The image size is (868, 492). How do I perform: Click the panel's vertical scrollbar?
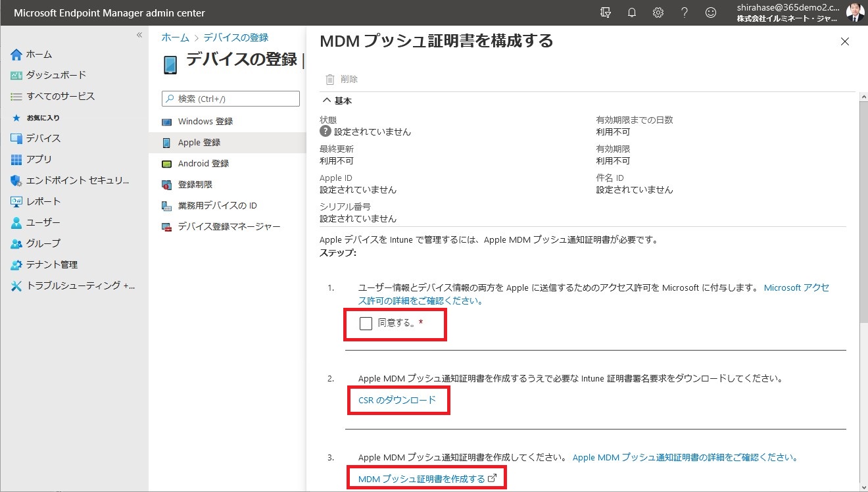[x=863, y=210]
